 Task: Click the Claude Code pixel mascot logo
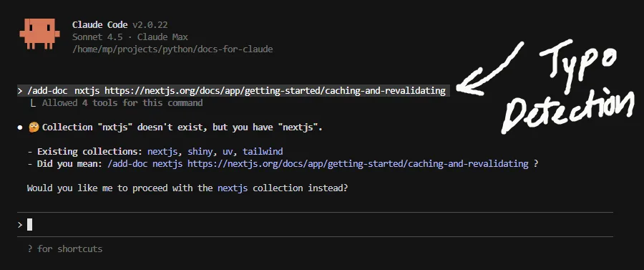coord(39,34)
